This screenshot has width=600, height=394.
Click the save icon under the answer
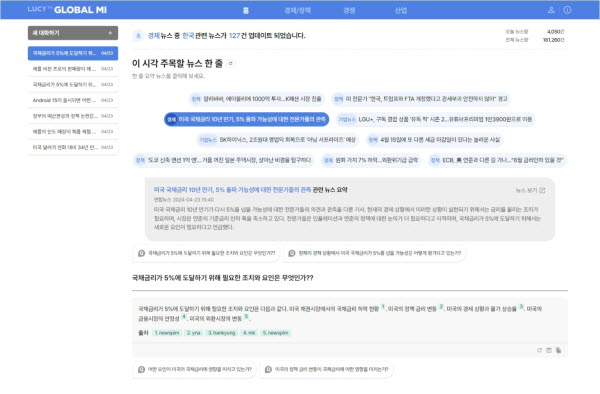[549, 350]
